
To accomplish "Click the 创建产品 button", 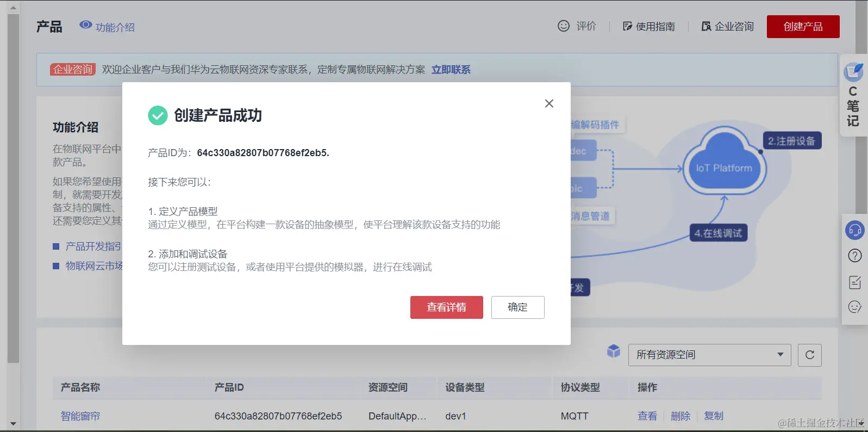I will [803, 27].
